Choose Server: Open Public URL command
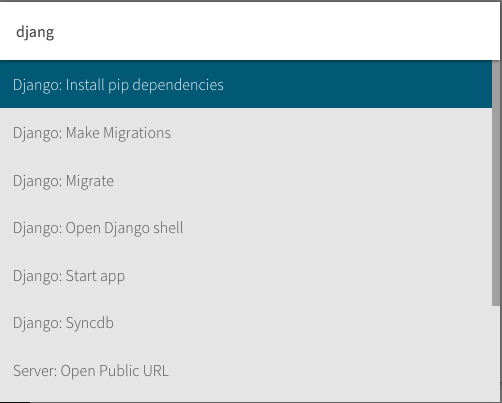Screen dimensions: 502x403 [x=246, y=371]
